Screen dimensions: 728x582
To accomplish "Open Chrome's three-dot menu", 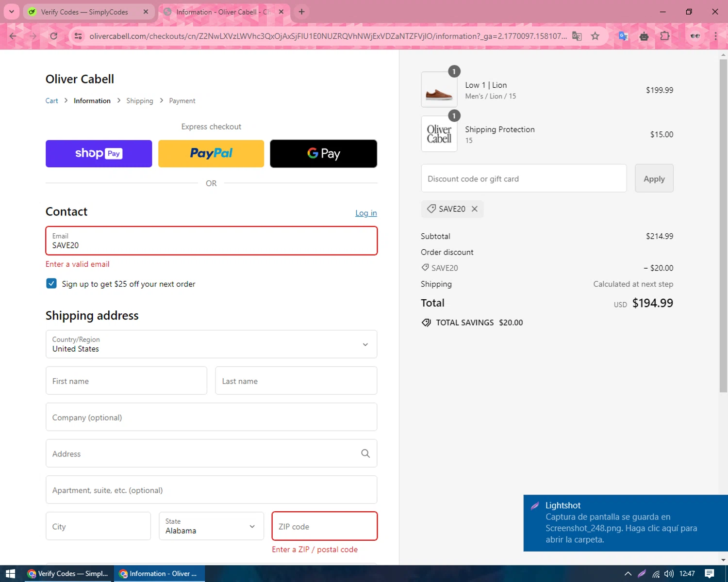I will coord(715,36).
